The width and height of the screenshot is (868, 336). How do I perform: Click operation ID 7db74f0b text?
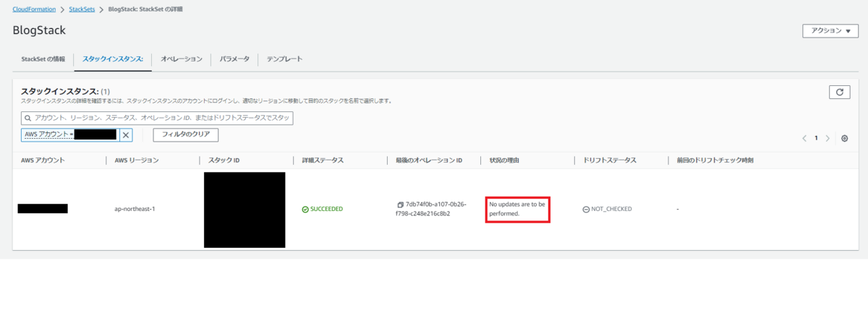click(x=430, y=209)
